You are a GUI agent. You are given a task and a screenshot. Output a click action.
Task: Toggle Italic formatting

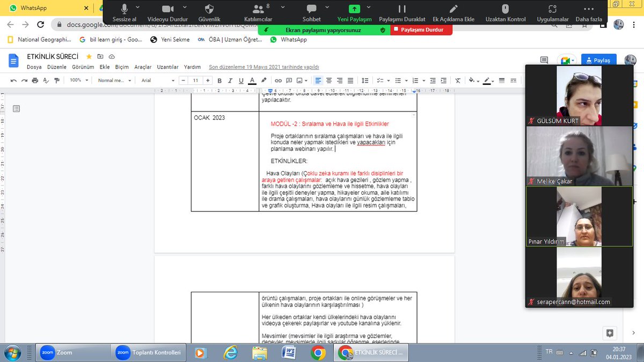click(x=230, y=80)
